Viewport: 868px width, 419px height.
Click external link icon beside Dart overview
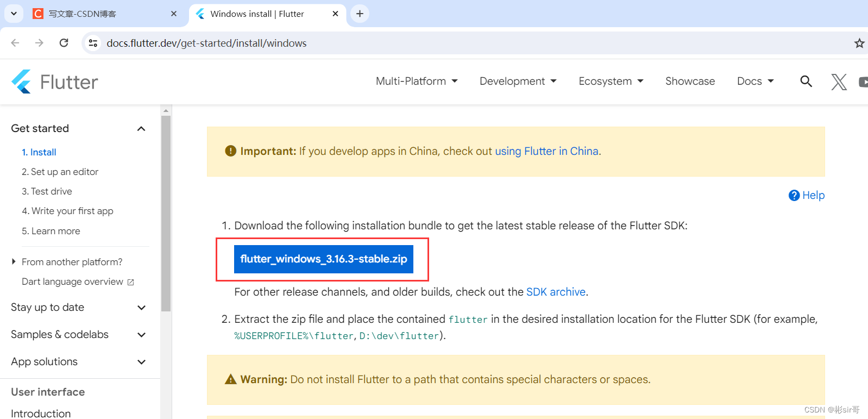tap(130, 282)
